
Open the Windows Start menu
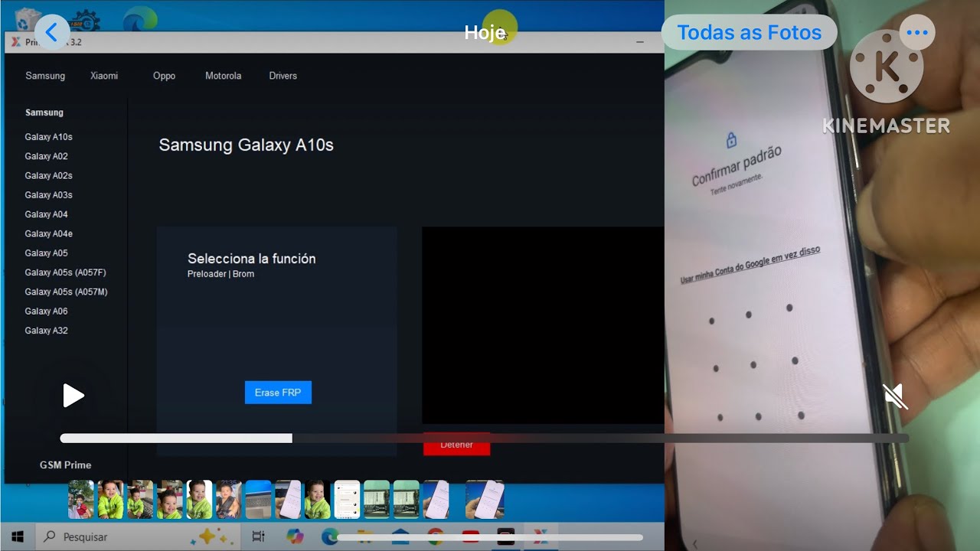pos(18,536)
